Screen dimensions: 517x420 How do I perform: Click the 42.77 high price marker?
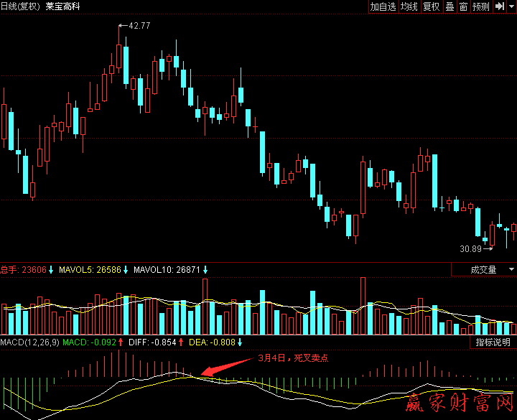[x=139, y=26]
